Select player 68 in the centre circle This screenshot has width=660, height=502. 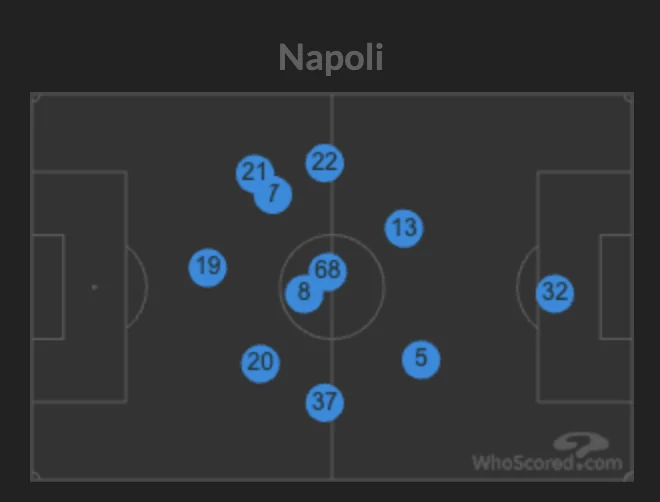click(328, 269)
